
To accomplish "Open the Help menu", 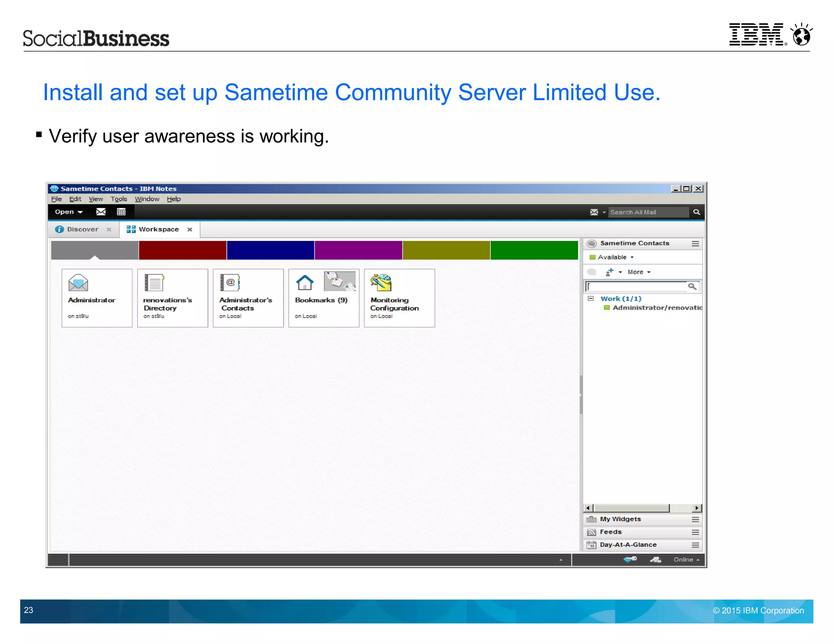I will 173,199.
